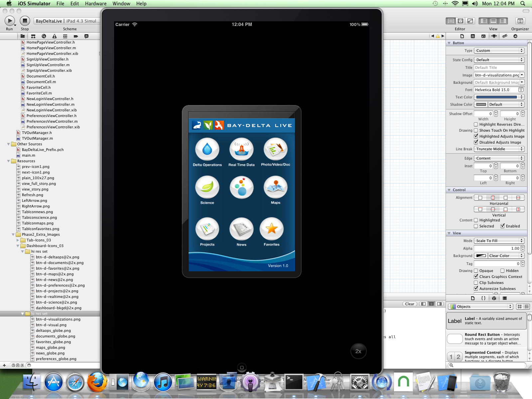Open the Search navigator
Viewport: 532px width, 399px height.
44,36
